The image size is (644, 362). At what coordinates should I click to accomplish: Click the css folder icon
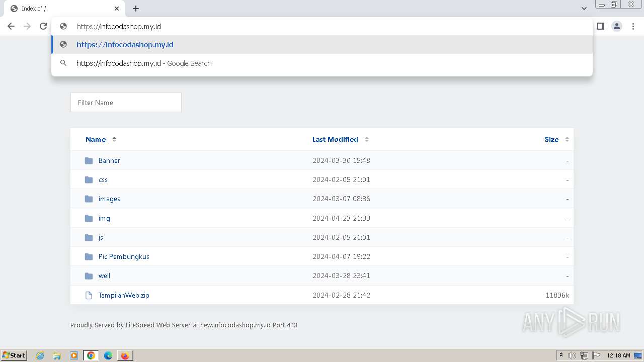pos(89,179)
